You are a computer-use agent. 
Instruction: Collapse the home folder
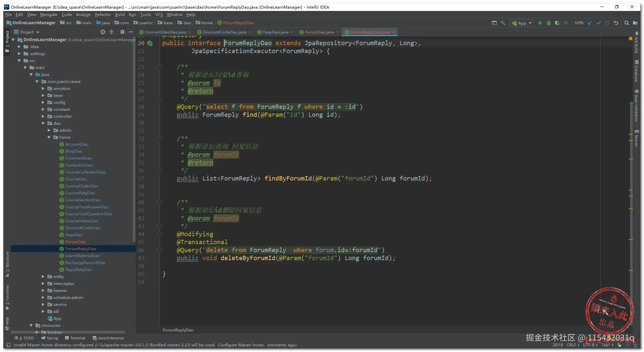[x=49, y=137]
